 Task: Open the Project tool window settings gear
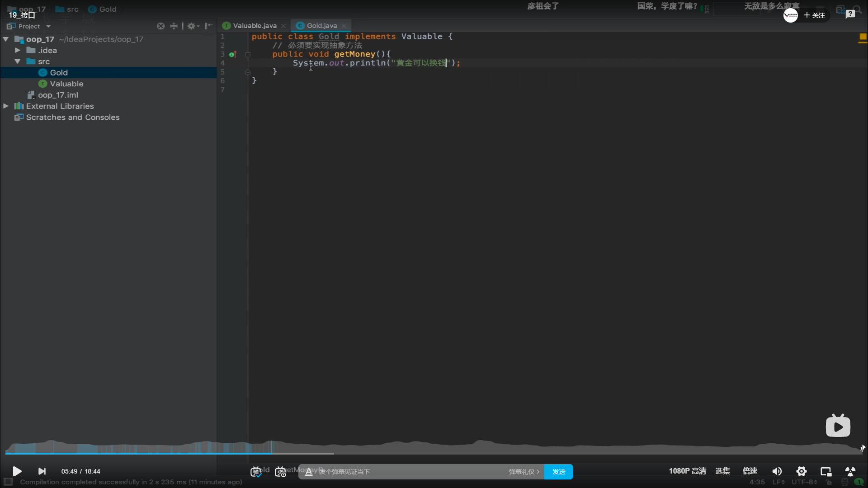192,26
